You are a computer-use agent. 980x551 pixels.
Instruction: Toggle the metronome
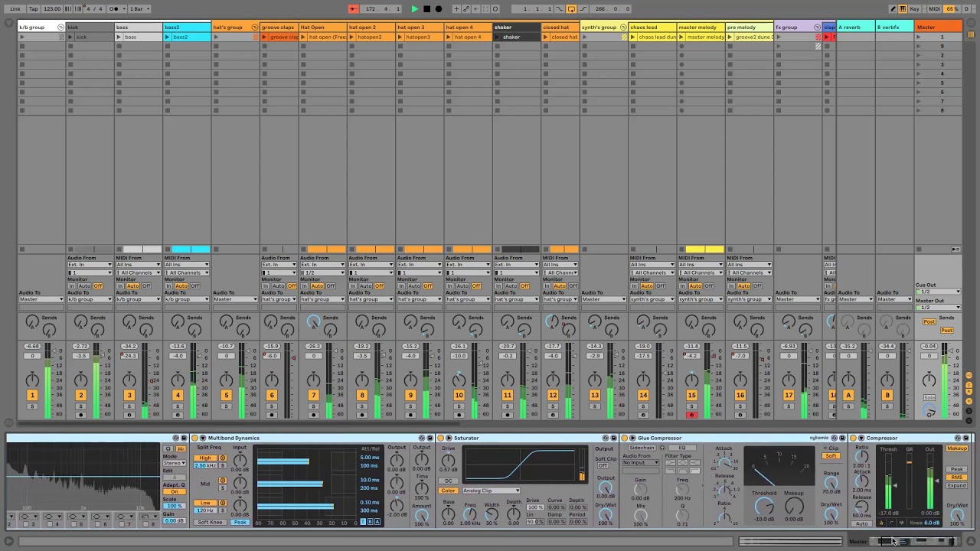115,9
